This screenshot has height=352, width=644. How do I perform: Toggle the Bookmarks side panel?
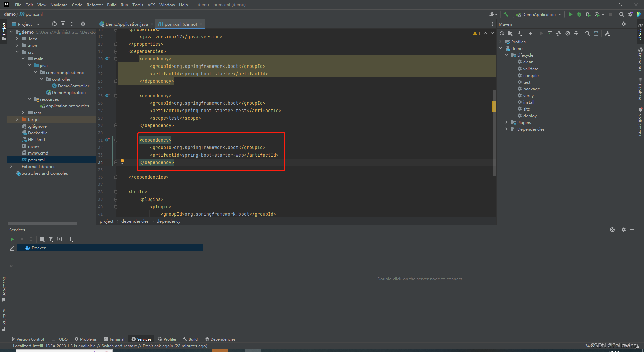(x=4, y=289)
